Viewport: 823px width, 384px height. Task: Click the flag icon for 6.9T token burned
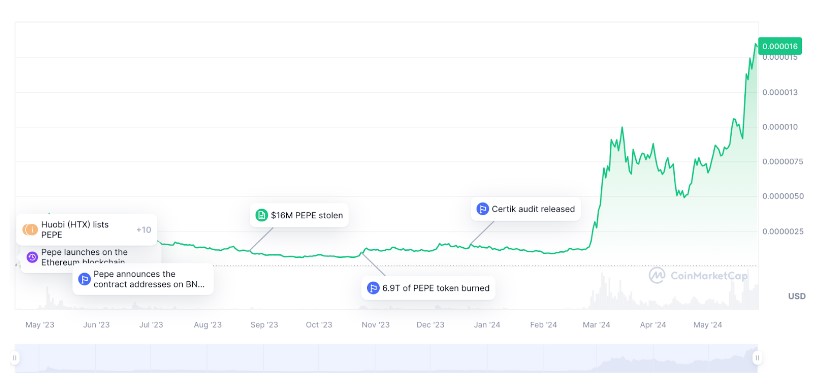373,288
